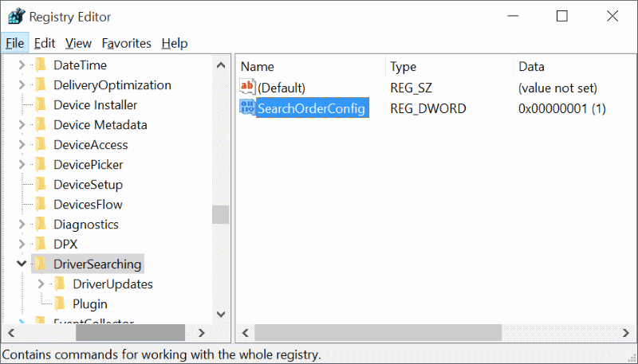Expand the DPX key
638x364 pixels.
pyautogui.click(x=22, y=245)
